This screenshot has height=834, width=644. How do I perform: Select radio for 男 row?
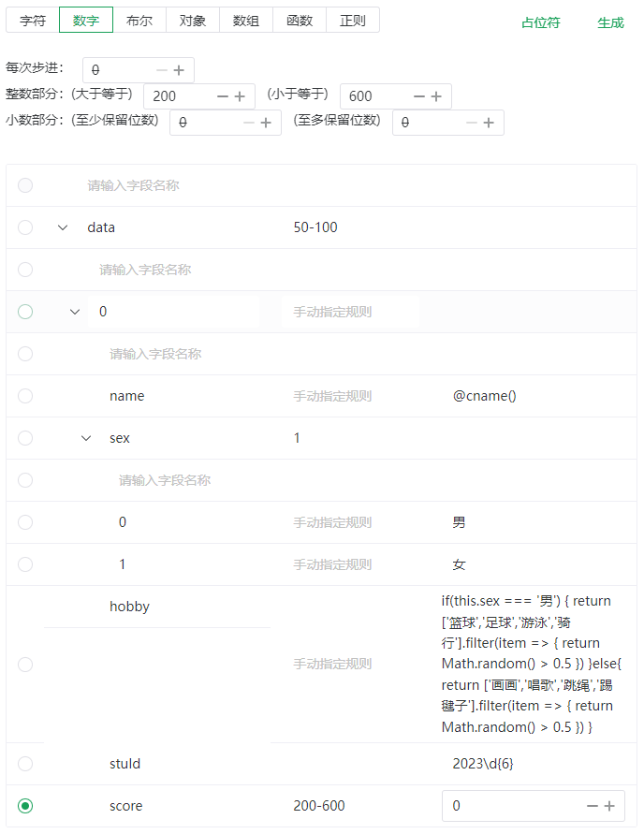coord(25,521)
